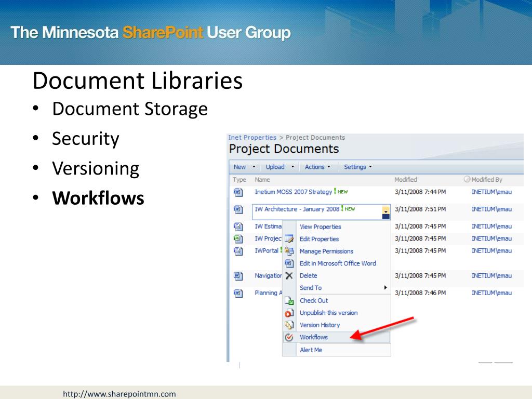Click Manage Permissions icon in context menu

[x=289, y=251]
